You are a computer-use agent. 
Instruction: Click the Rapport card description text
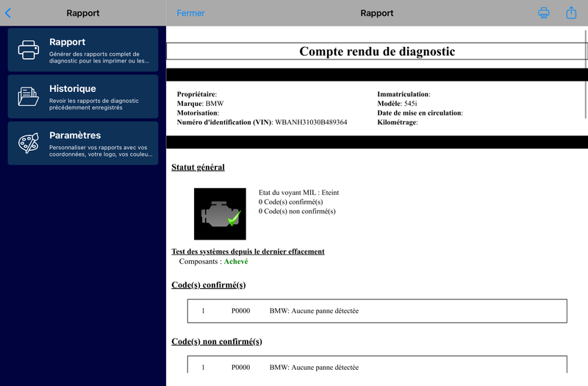tap(99, 57)
